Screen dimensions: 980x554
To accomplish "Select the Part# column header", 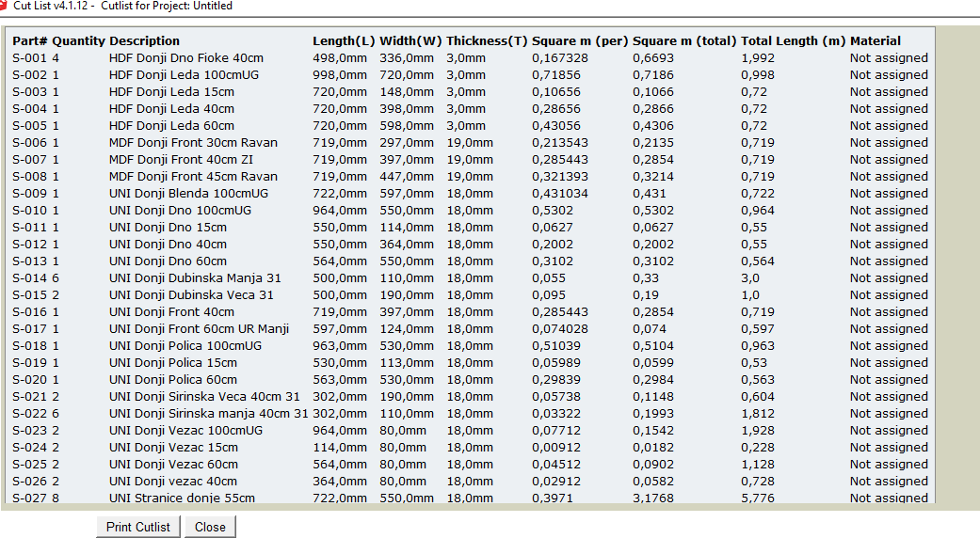I will [30, 40].
